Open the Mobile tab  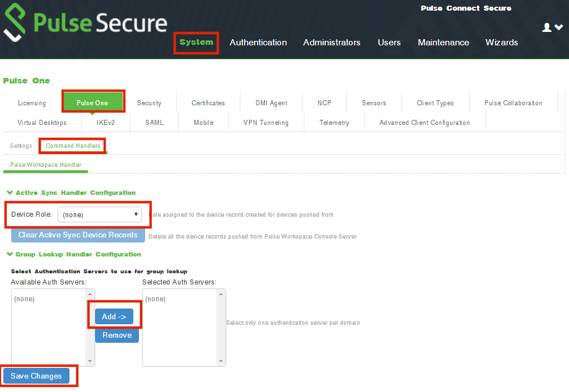[204, 123]
